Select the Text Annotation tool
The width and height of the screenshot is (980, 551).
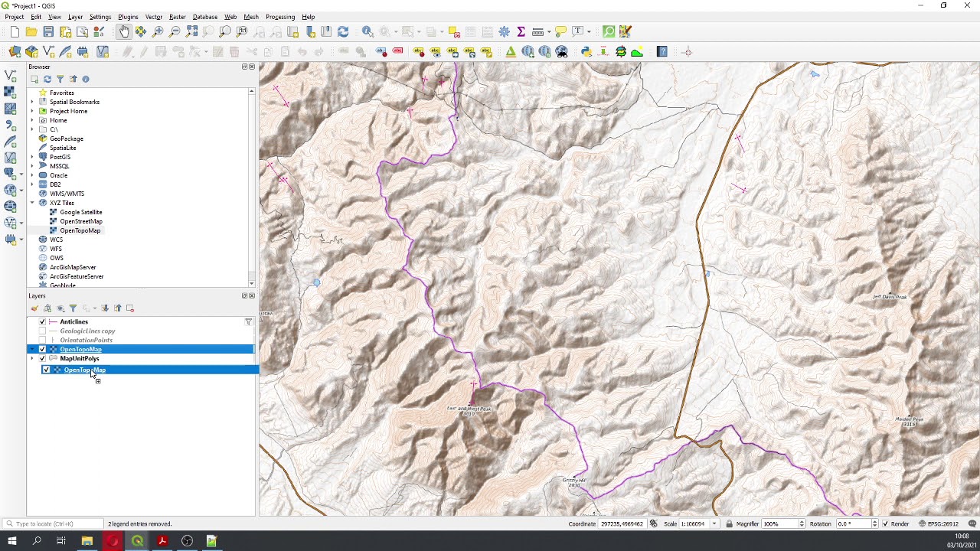tap(578, 31)
